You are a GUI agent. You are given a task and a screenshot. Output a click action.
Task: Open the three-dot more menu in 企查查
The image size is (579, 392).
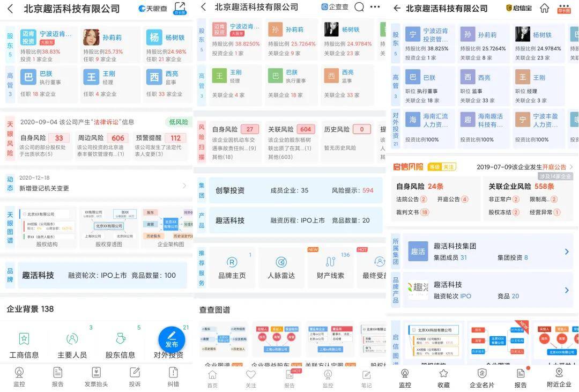(375, 6)
